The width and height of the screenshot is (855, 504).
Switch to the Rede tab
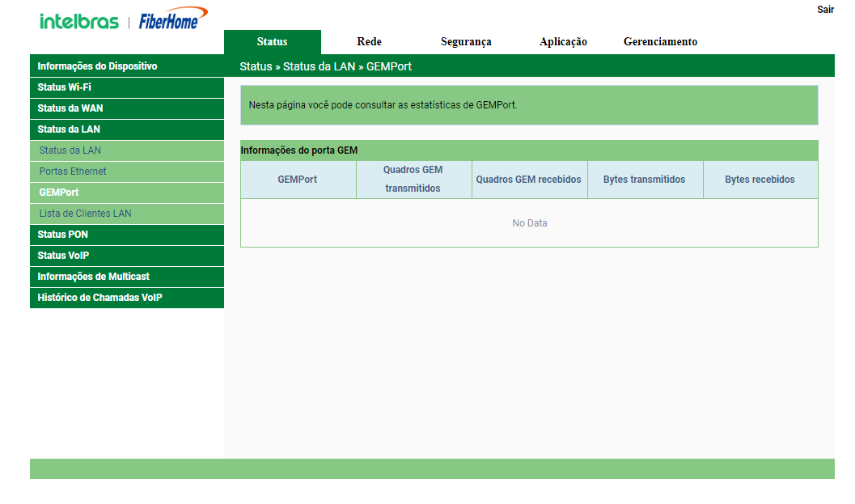(369, 42)
